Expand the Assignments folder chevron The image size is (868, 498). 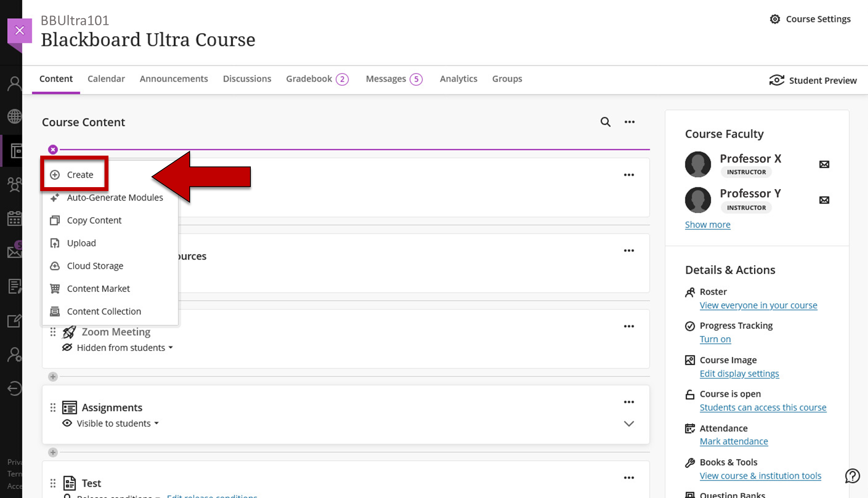point(629,424)
